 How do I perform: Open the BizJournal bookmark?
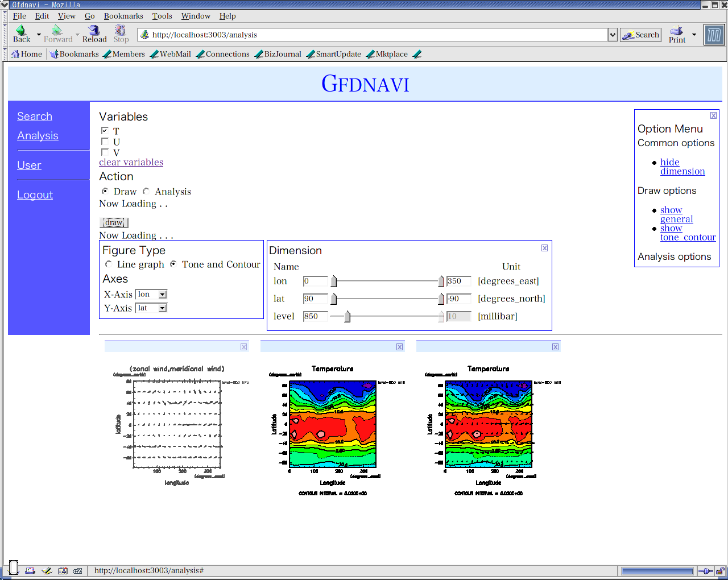tap(278, 54)
